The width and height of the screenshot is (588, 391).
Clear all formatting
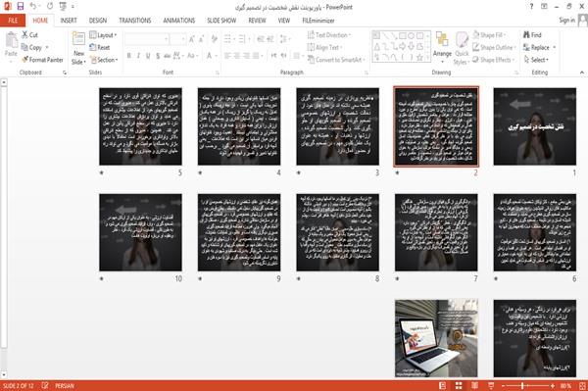point(214,39)
